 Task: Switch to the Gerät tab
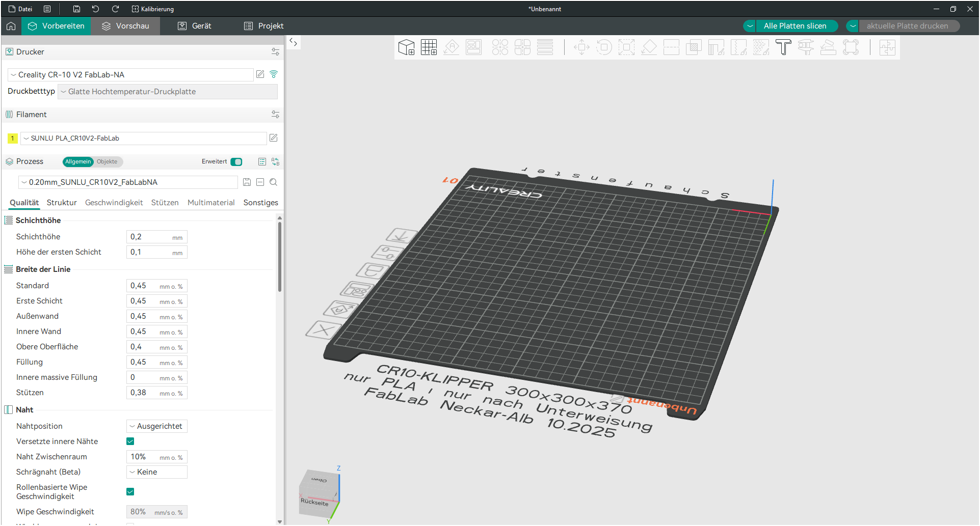194,26
